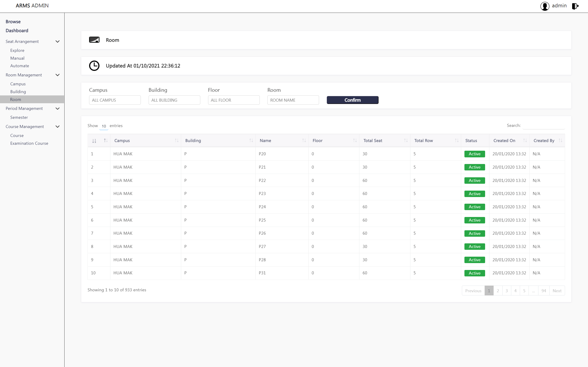Go to Dashboard in sidebar

pyautogui.click(x=17, y=31)
